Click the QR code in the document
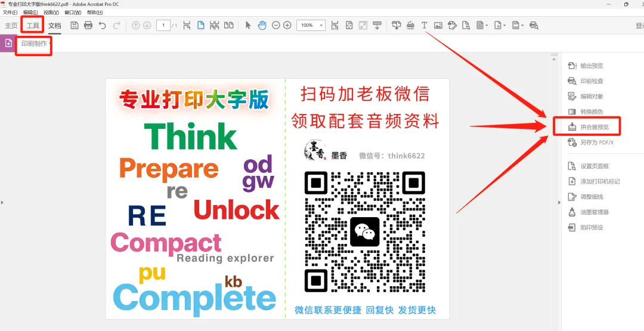 click(365, 232)
